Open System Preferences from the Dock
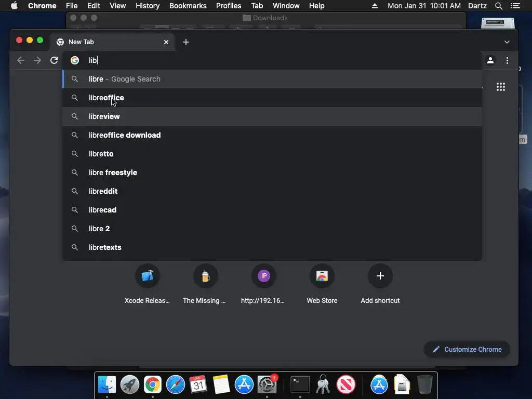This screenshot has width=532, height=399. pyautogui.click(x=267, y=384)
